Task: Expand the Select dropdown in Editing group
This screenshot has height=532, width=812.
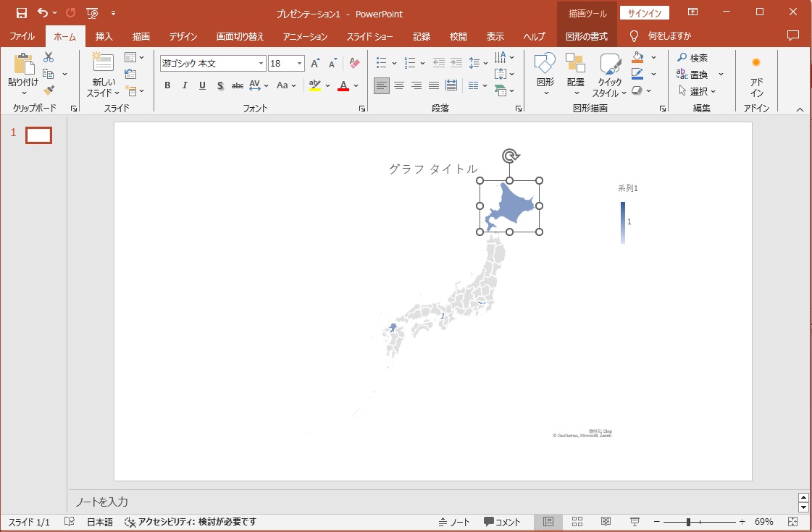Action: 698,91
